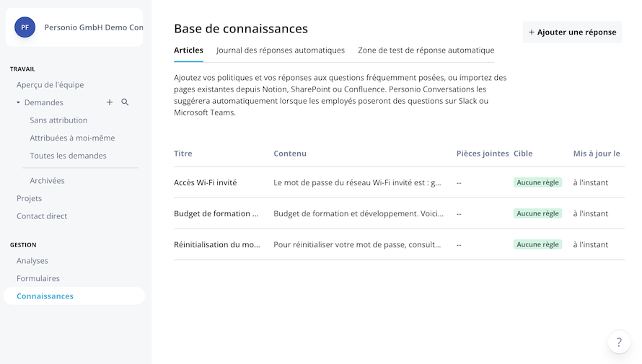Viewport: 642px width, 364px height.
Task: Sort the table by Titre column header
Action: click(183, 154)
